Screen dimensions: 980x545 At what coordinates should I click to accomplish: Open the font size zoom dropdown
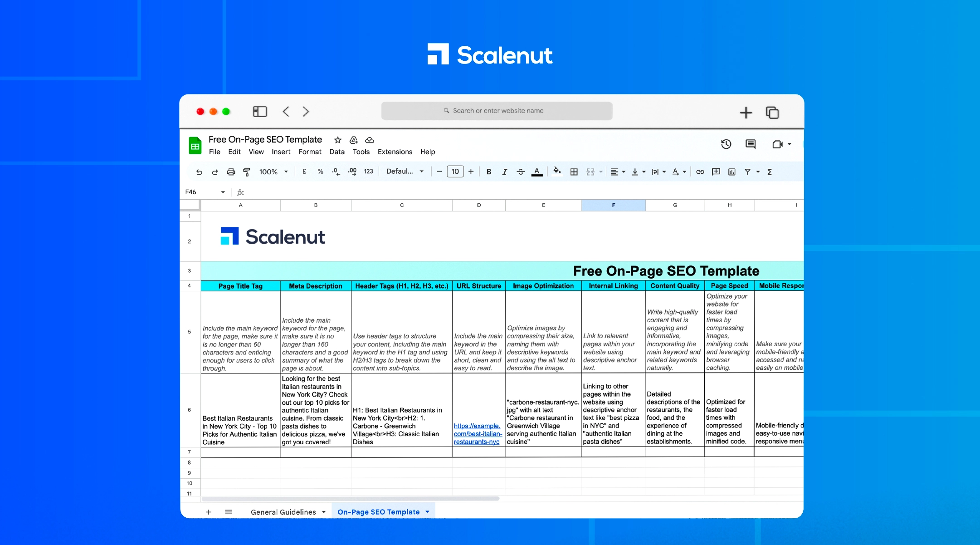pyautogui.click(x=273, y=172)
